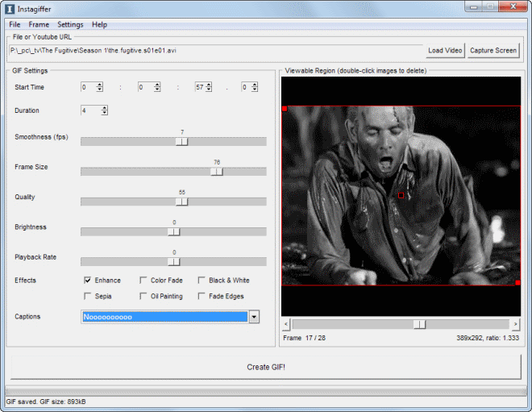The image size is (532, 412).
Task: Click the red top-left crop corner handle
Action: tap(285, 109)
